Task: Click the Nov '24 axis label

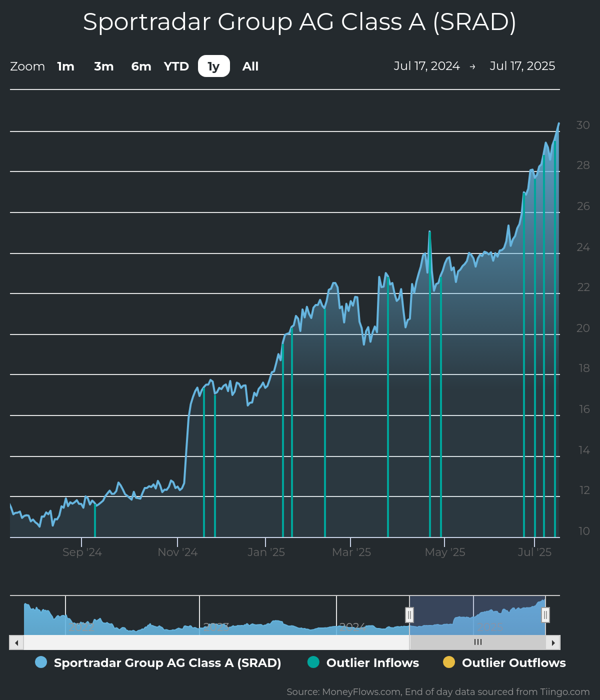Action: (177, 552)
